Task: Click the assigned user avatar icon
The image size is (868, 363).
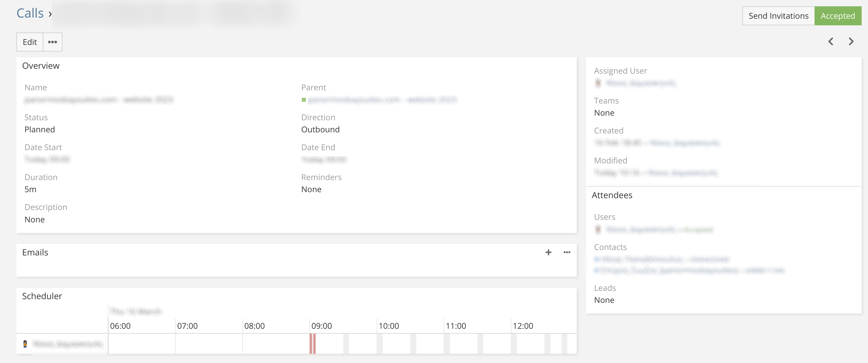Action: click(598, 83)
